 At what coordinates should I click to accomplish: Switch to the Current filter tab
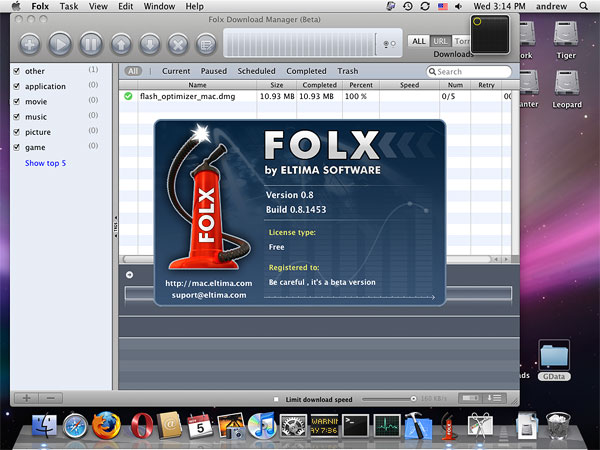pyautogui.click(x=176, y=71)
